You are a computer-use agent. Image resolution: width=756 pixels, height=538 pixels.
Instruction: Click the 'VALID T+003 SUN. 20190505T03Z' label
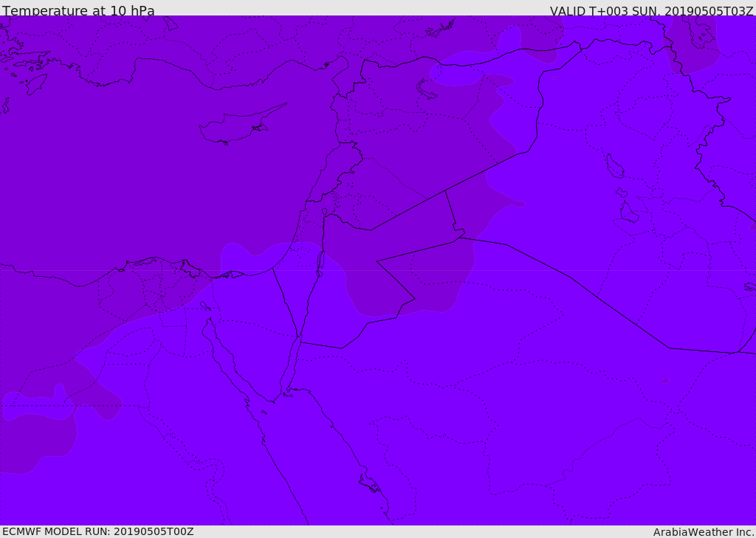[652, 11]
